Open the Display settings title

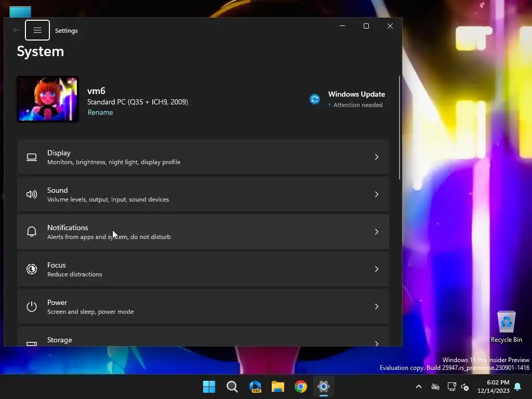(x=59, y=153)
